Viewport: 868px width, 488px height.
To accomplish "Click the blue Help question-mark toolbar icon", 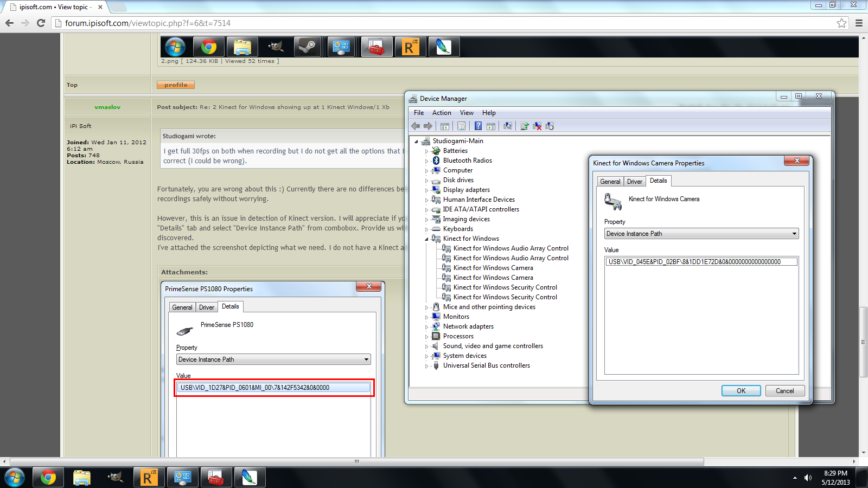I will click(478, 126).
